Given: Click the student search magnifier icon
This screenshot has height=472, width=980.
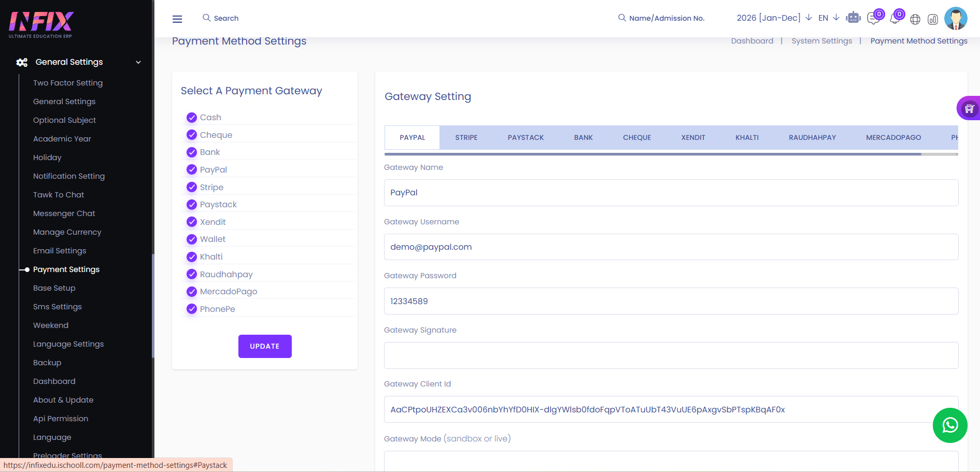Looking at the screenshot, I should 622,18.
